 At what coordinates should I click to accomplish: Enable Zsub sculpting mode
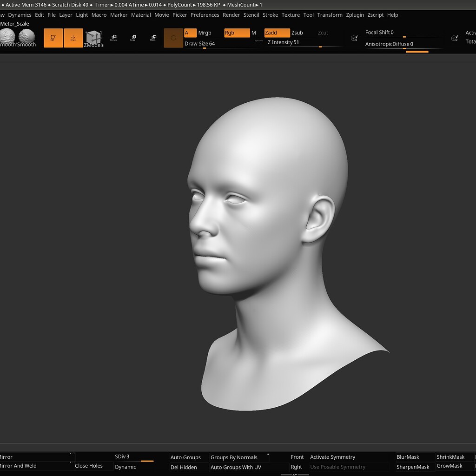coord(297,33)
